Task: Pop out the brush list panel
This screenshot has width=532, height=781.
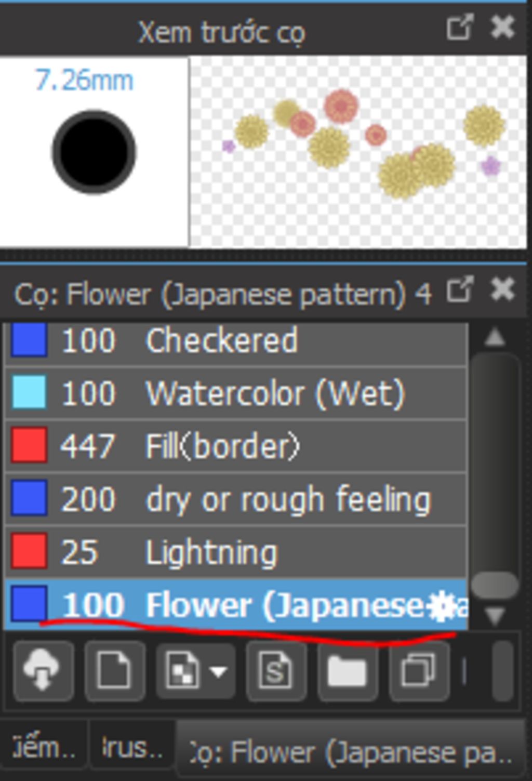Action: [x=460, y=290]
